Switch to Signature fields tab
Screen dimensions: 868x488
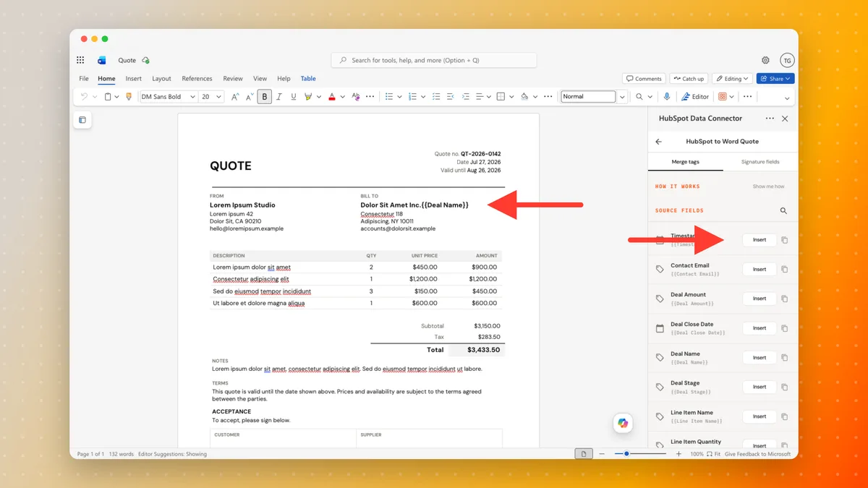[760, 162]
